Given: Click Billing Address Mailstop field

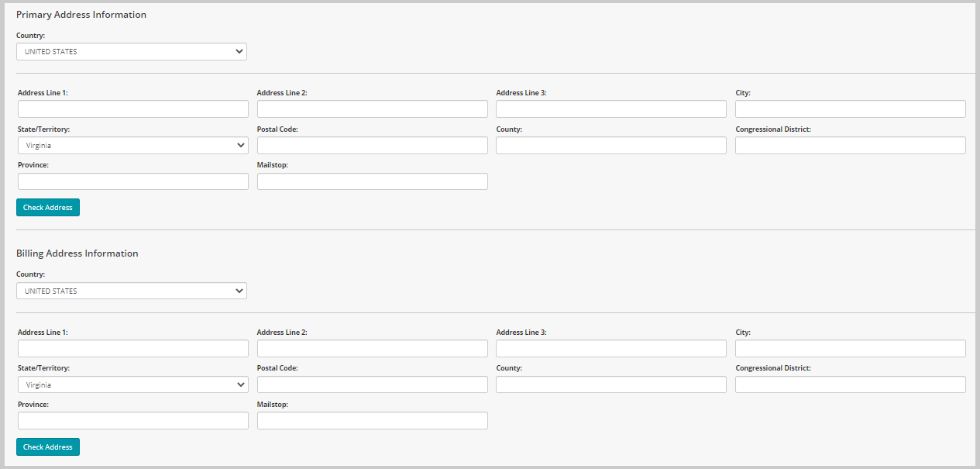Looking at the screenshot, I should [x=373, y=420].
